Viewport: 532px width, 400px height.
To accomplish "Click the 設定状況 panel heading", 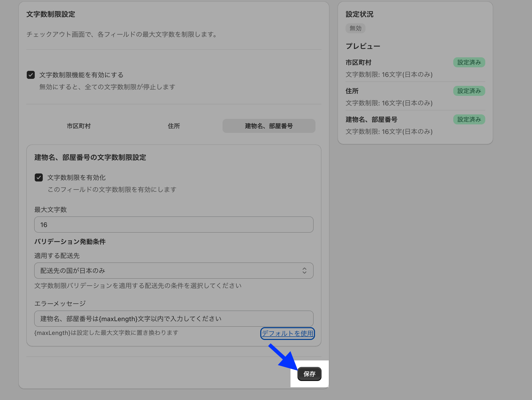I will click(x=359, y=14).
